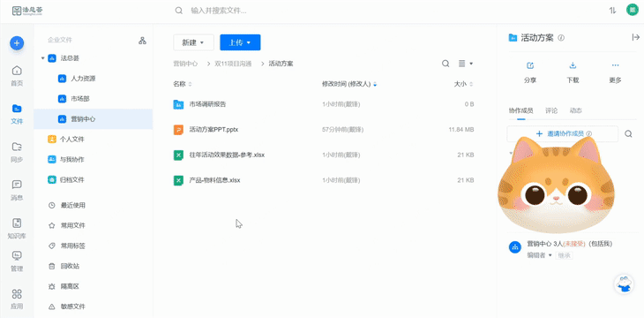Go to 双11项目沟通 in breadcrumb

233,64
